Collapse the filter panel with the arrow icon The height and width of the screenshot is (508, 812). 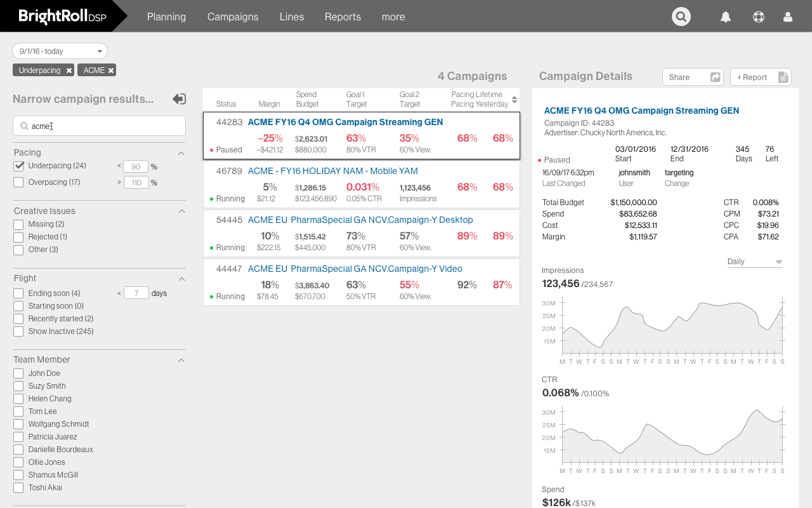coord(179,99)
